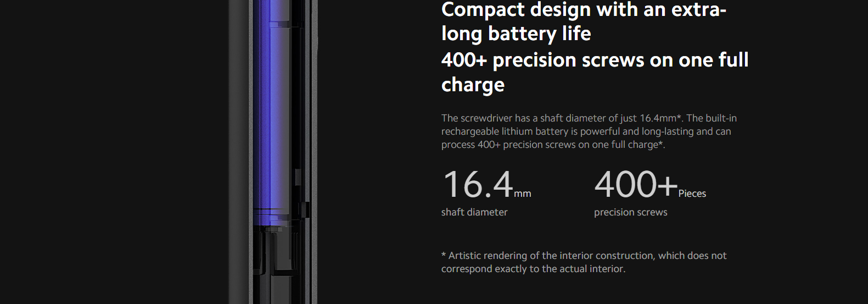Click the word 'charge' in the heading
The image size is (868, 304).
473,85
